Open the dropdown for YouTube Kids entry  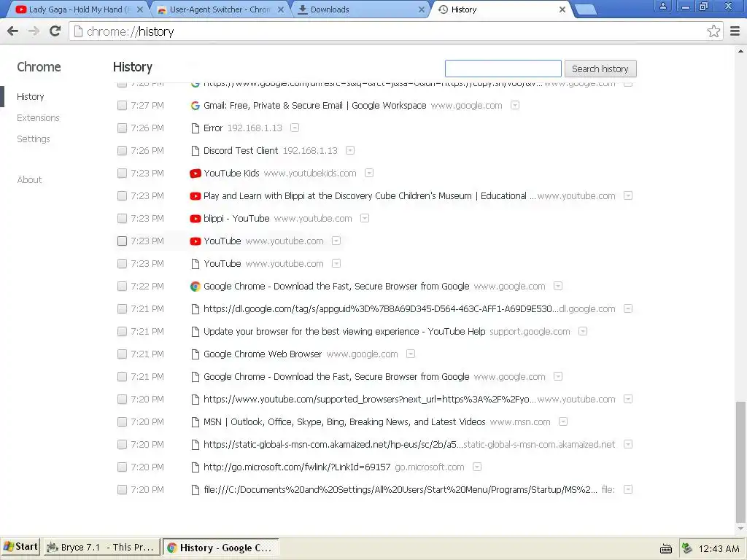coord(369,173)
